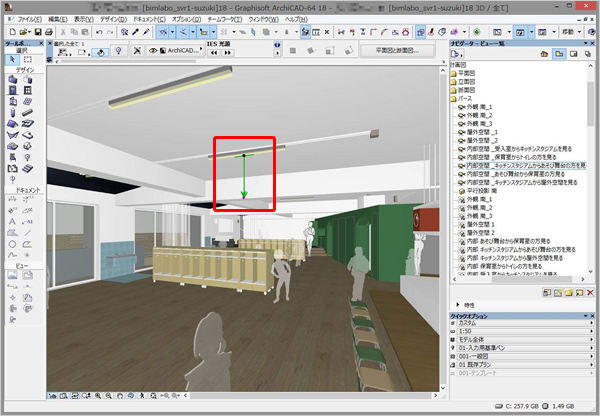Image resolution: width=600 pixels, height=416 pixels.
Task: Toggle the guide lines button
Action: click(x=163, y=32)
